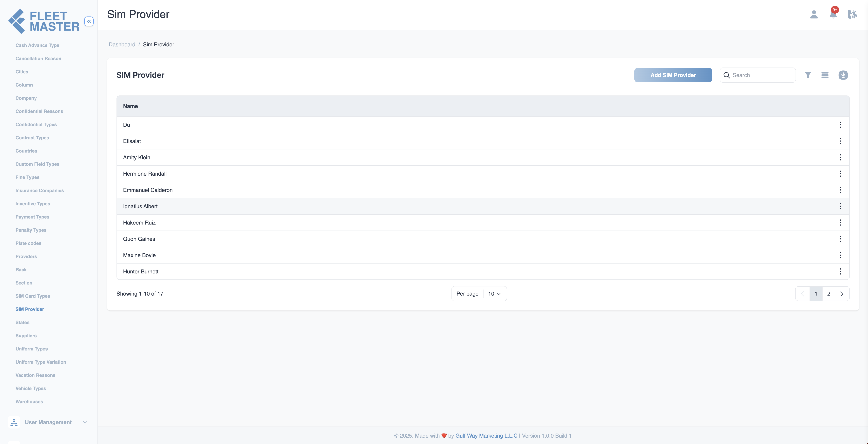Click the logout door icon

coord(852,15)
